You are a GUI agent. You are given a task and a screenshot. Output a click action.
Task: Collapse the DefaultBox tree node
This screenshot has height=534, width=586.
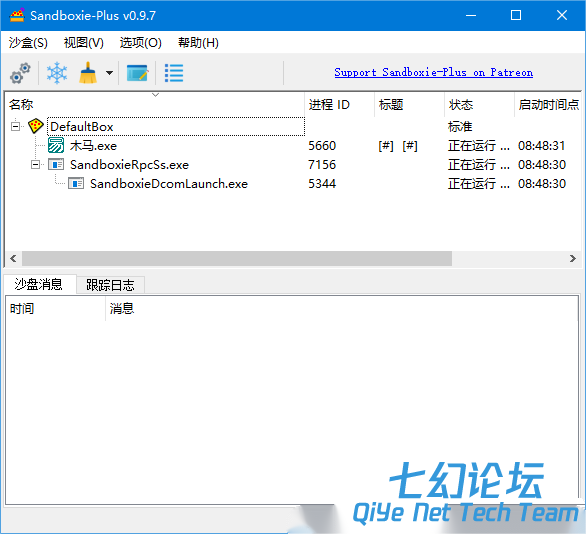15,126
